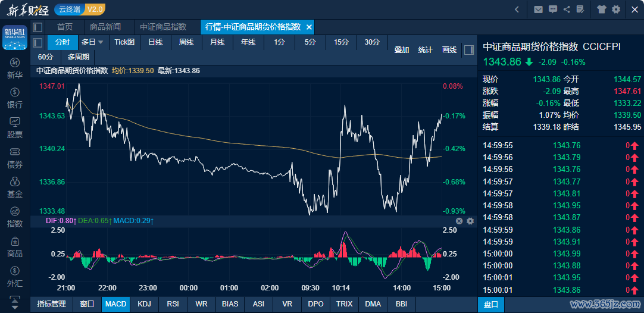
Task: Select the 15分 period
Action: pos(341,42)
